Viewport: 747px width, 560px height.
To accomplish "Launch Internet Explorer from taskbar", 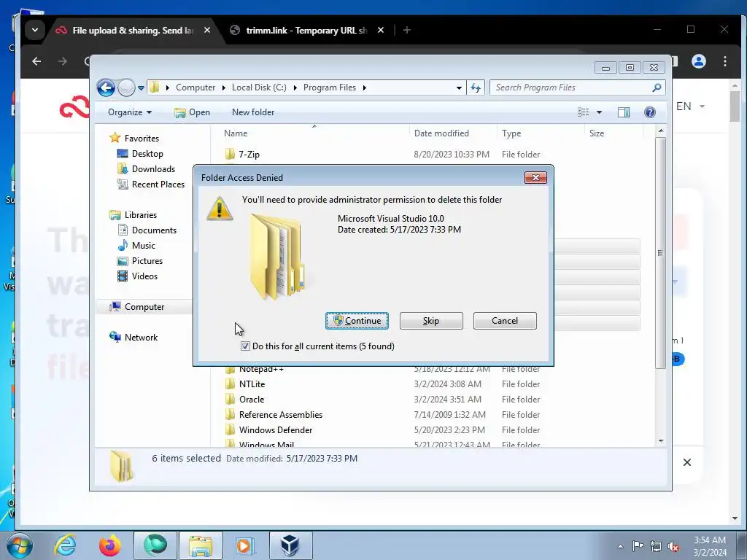I will [65, 545].
